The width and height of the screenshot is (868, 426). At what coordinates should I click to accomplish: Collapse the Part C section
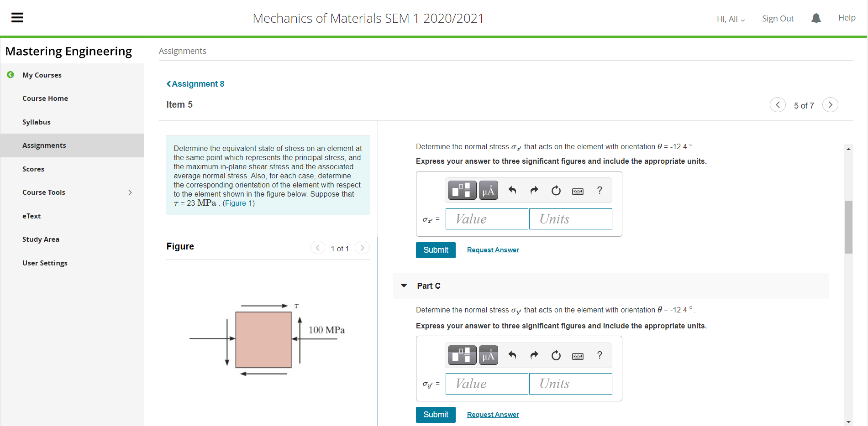(x=404, y=286)
